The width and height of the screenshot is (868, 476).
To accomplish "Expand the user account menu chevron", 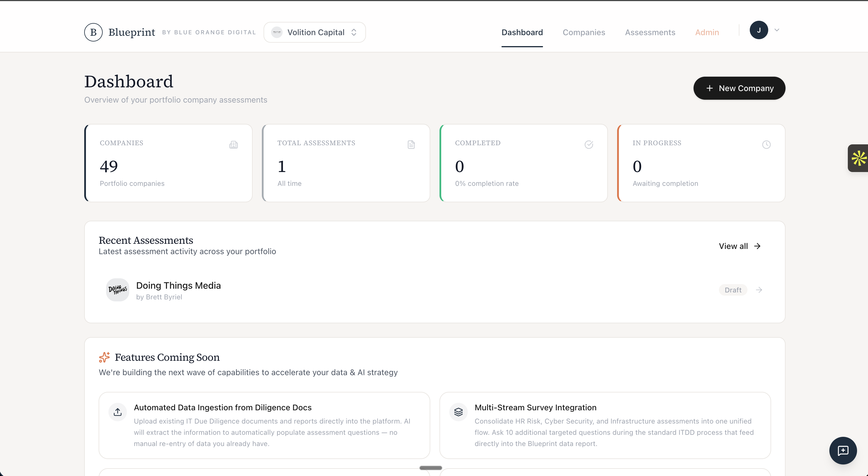I will [777, 30].
